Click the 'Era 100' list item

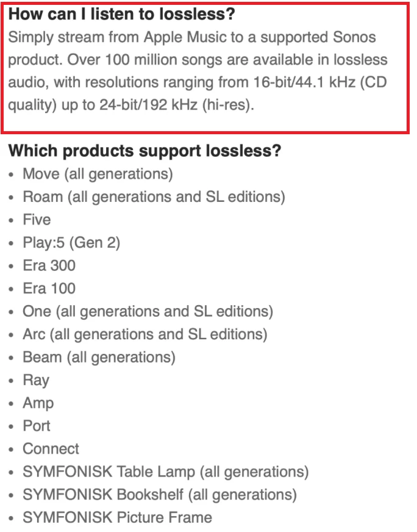[x=49, y=289]
